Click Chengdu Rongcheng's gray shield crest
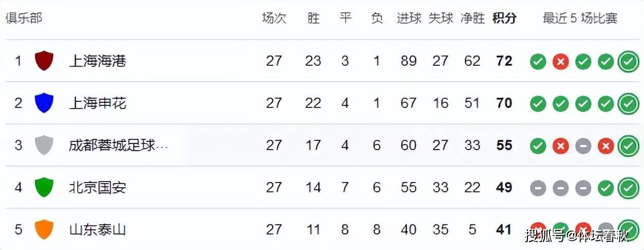 (x=44, y=145)
